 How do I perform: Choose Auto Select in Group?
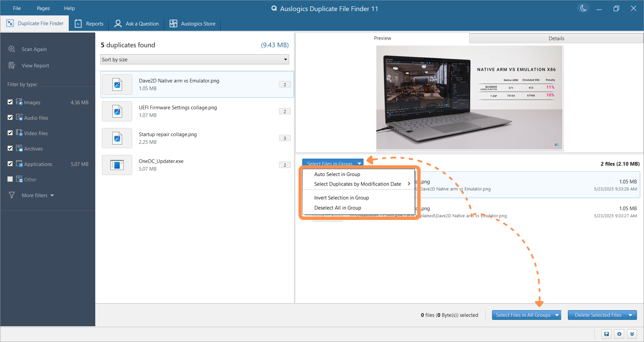[x=337, y=174]
